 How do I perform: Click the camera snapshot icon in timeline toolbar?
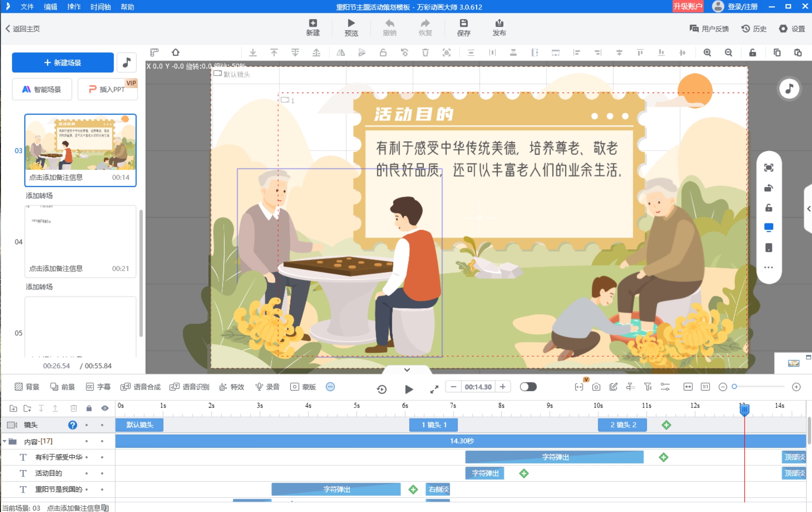pos(596,387)
